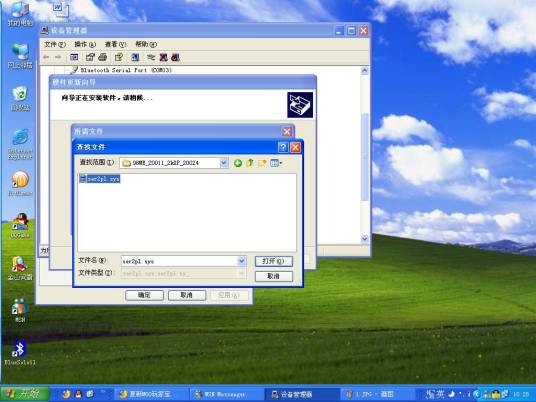Expand the 文件名 filename dropdown arrow
Screen dimensions: 536x402
pyautogui.click(x=241, y=262)
